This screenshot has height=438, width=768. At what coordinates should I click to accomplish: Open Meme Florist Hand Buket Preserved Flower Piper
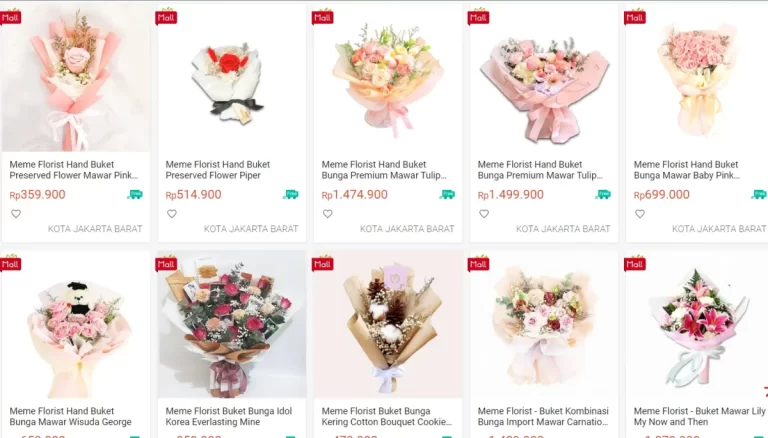217,170
